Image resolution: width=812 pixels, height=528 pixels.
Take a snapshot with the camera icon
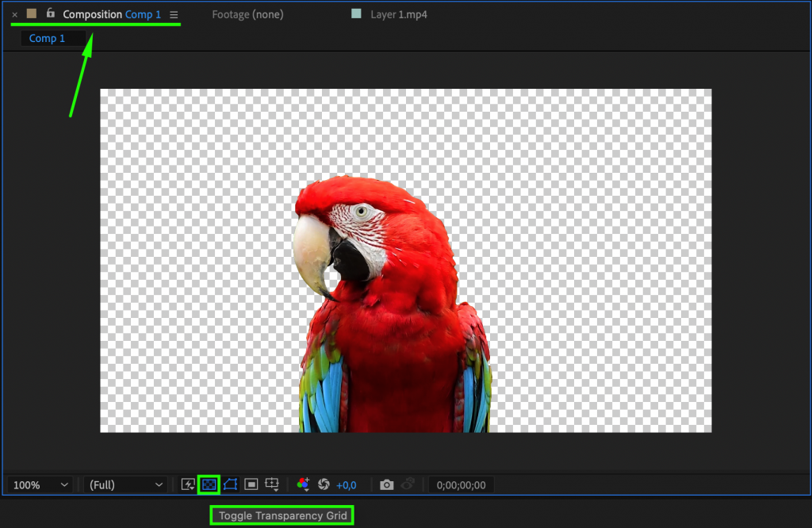click(386, 484)
